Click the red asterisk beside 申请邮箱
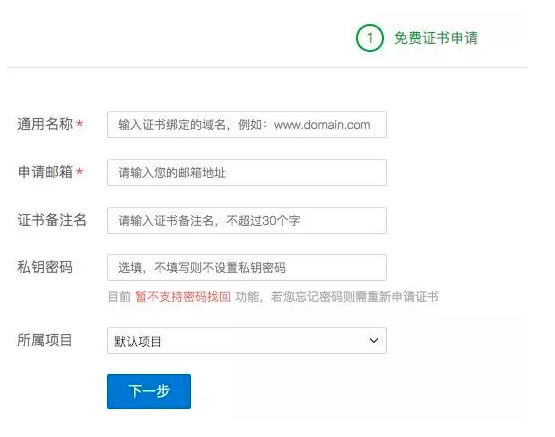The image size is (555, 437). click(80, 172)
